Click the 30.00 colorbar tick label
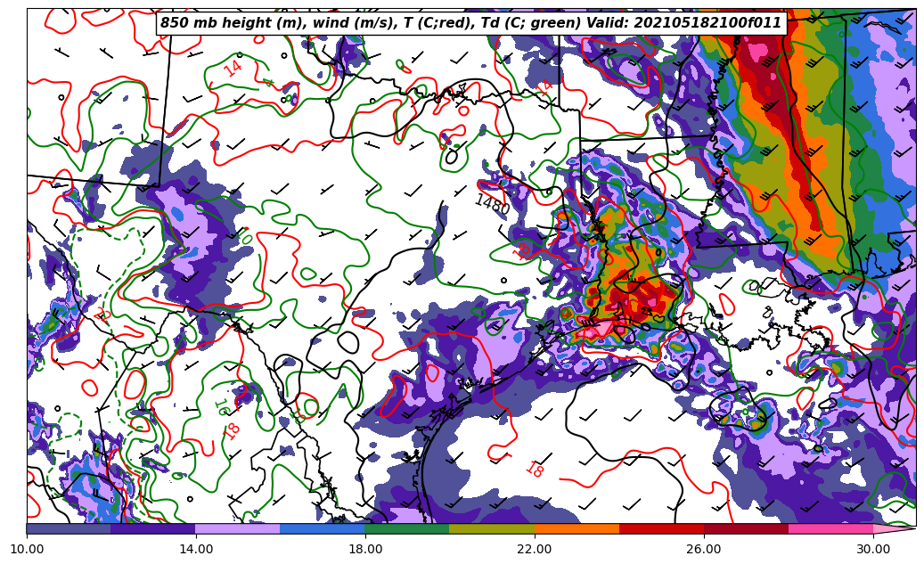 point(873,549)
